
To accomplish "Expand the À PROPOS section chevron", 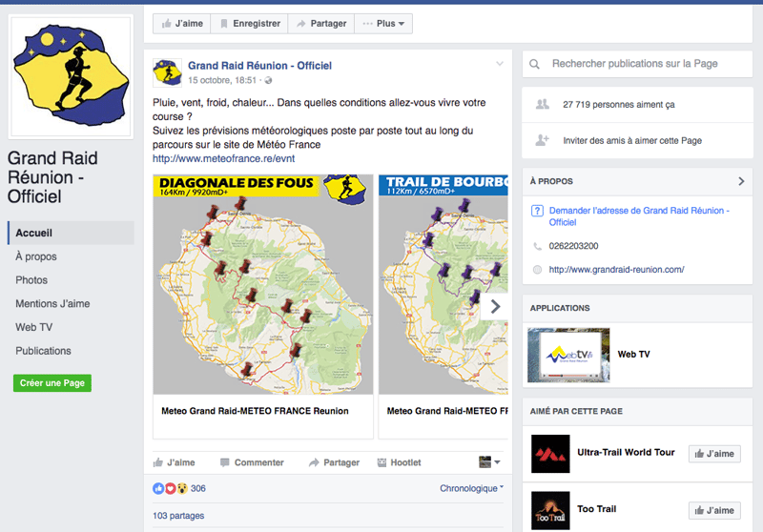I will 741,181.
